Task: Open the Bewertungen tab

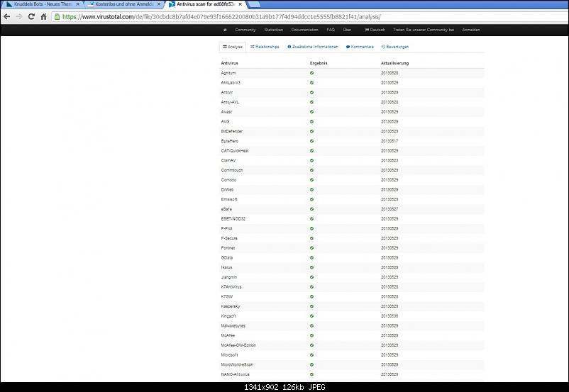Action: 395,47
